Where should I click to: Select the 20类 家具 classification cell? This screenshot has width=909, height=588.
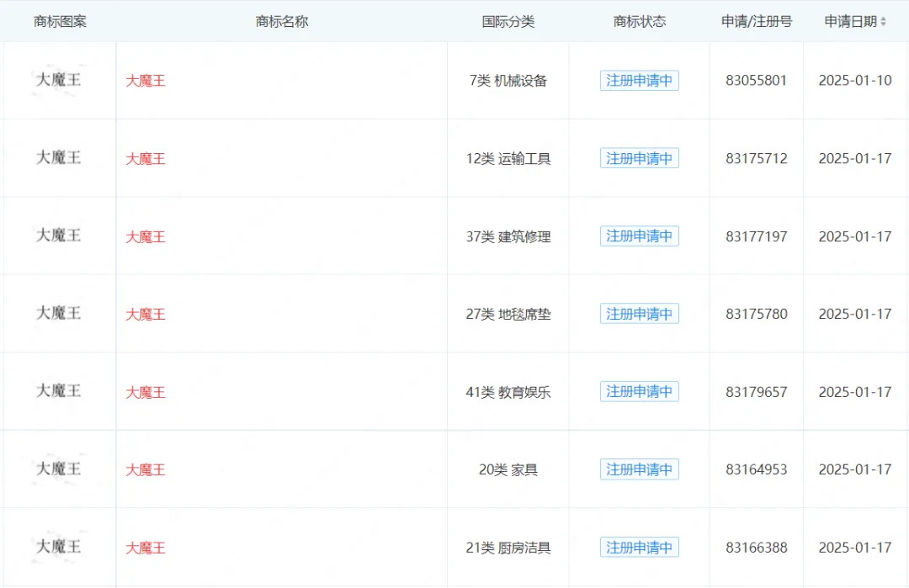point(508,470)
